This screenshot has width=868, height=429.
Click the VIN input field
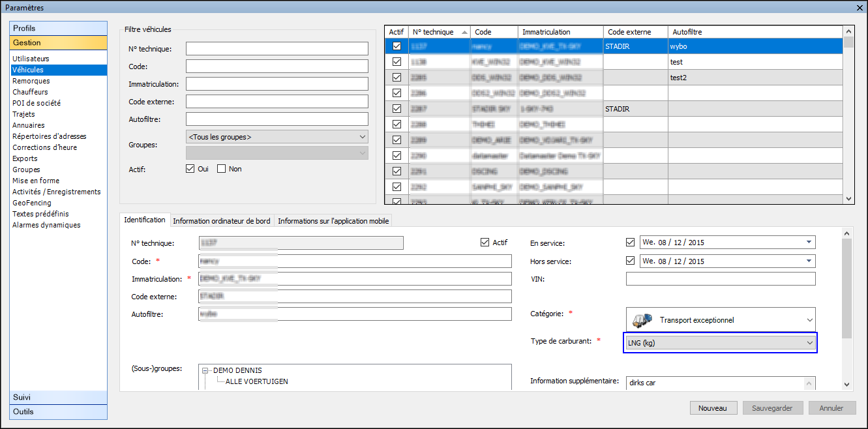[x=720, y=279]
